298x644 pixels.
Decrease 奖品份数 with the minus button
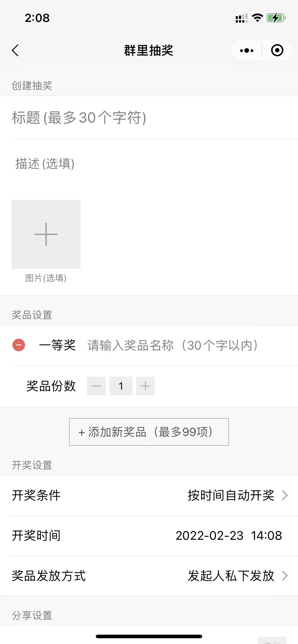(96, 386)
